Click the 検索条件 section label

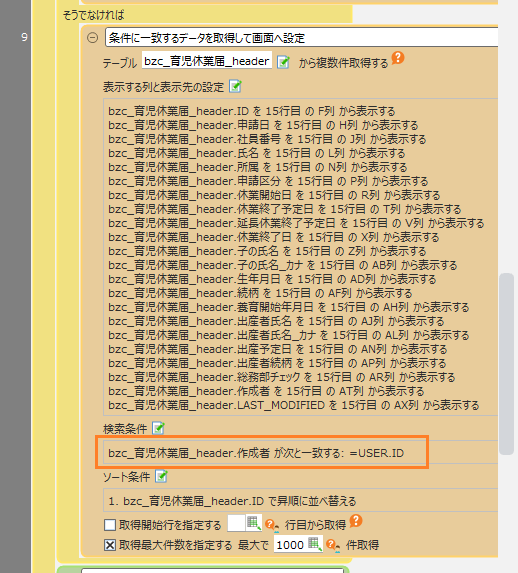(125, 429)
